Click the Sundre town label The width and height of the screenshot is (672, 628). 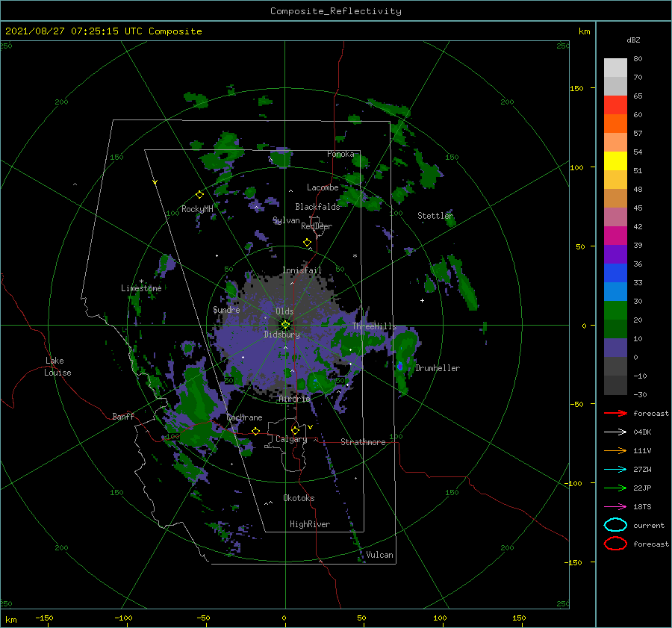226,309
